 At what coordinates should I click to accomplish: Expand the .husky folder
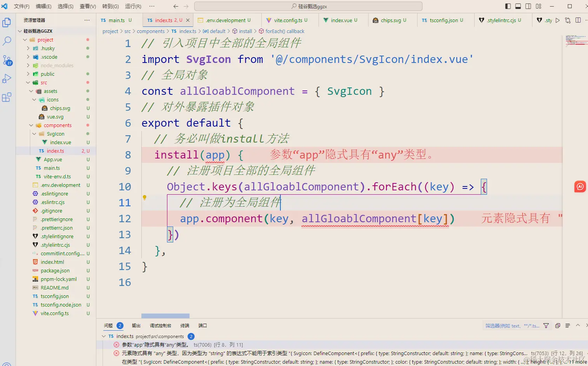tap(28, 48)
